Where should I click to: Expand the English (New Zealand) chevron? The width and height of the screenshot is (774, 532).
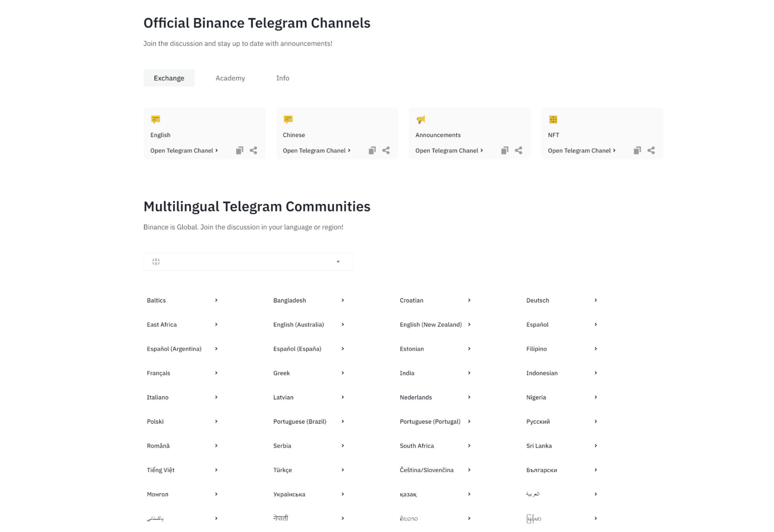point(469,324)
